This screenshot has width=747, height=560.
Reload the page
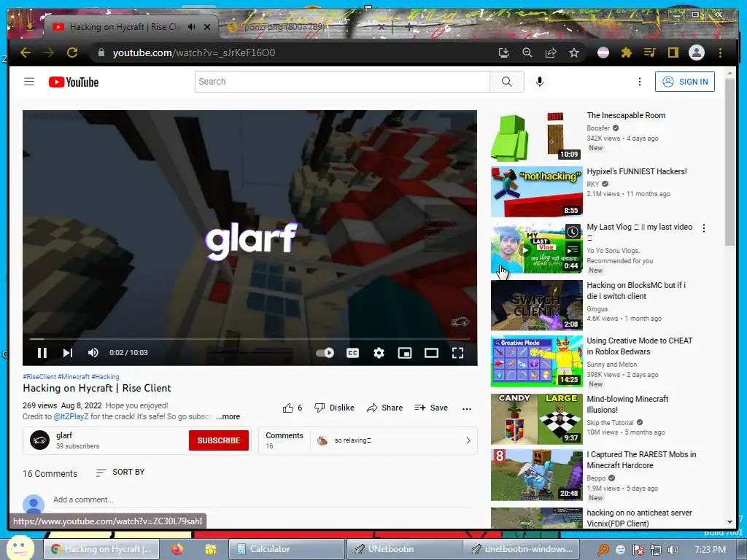(72, 52)
